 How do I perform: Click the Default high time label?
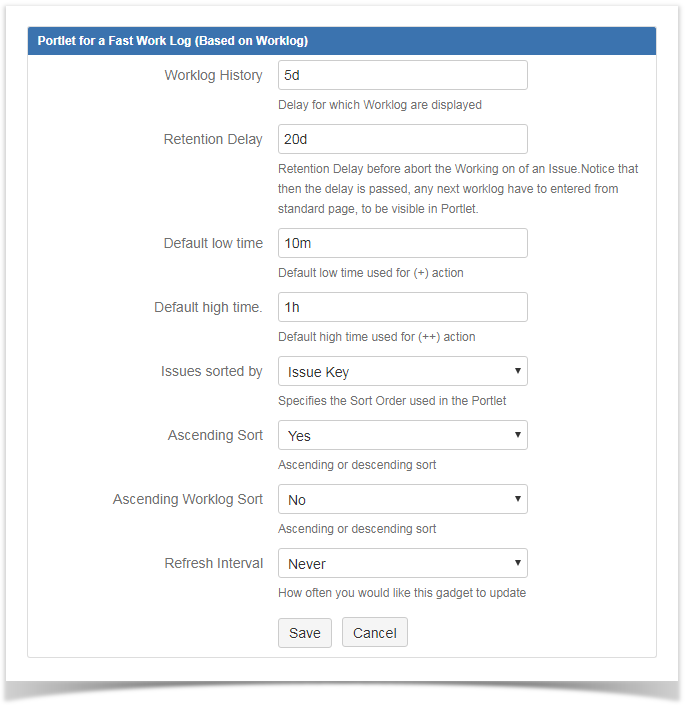(x=208, y=307)
